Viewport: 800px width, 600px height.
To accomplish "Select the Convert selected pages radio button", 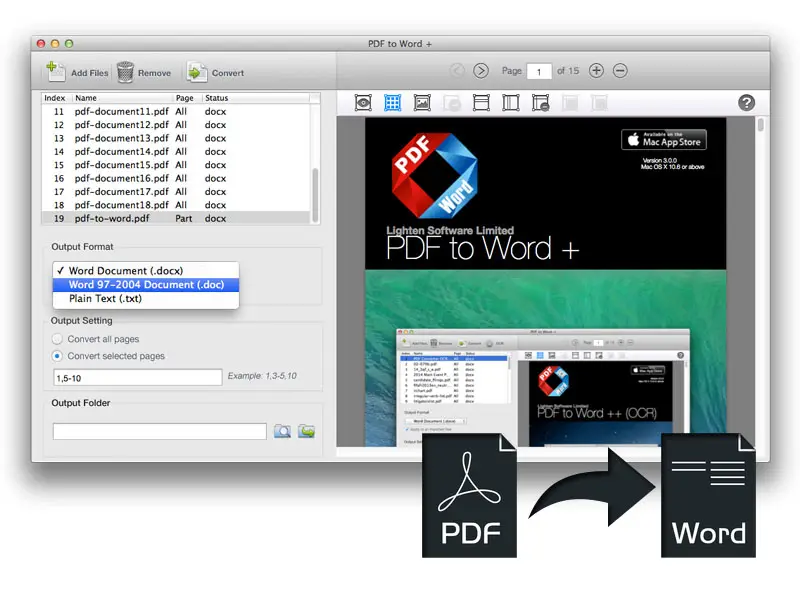I will [57, 356].
